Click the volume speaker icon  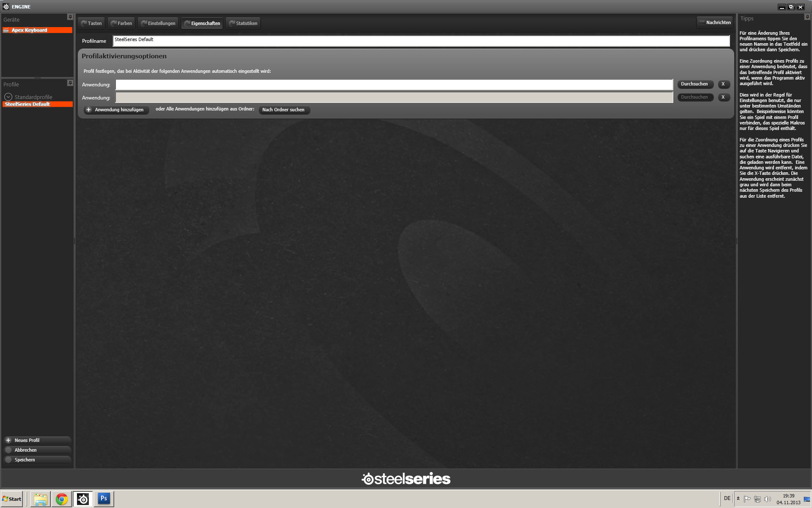point(768,499)
